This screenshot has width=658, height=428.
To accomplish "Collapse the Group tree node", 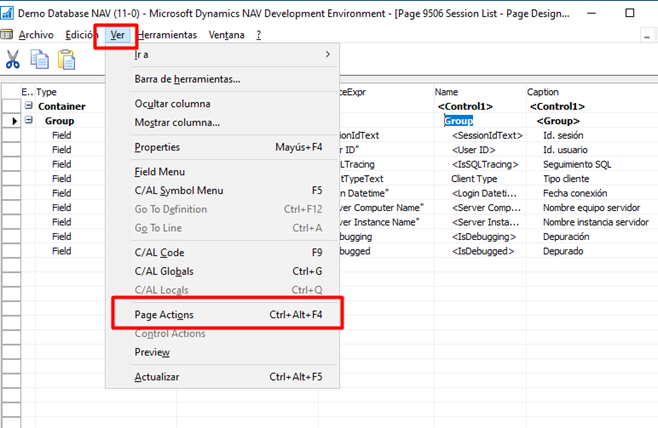I will click(29, 120).
